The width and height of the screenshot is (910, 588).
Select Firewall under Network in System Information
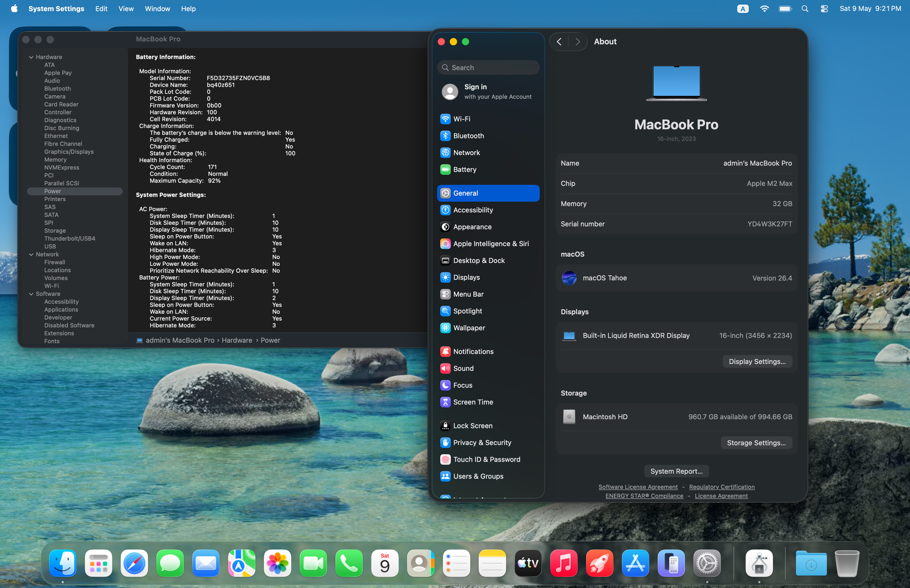point(55,262)
